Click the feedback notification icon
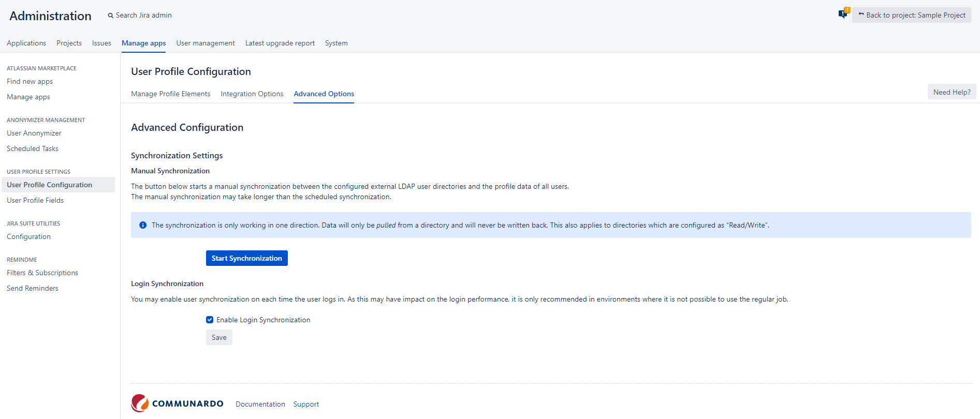Image resolution: width=980 pixels, height=419 pixels. (x=843, y=14)
